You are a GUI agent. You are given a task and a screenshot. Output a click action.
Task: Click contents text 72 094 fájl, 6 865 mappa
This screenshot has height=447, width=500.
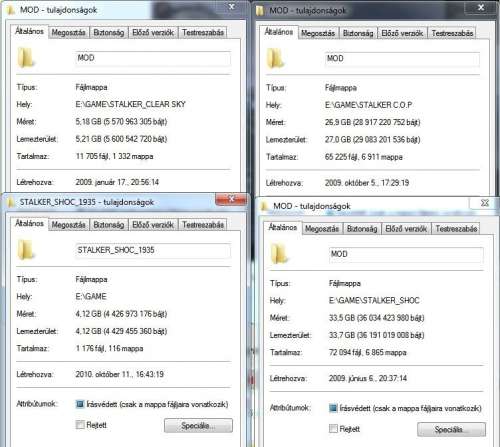368,352
